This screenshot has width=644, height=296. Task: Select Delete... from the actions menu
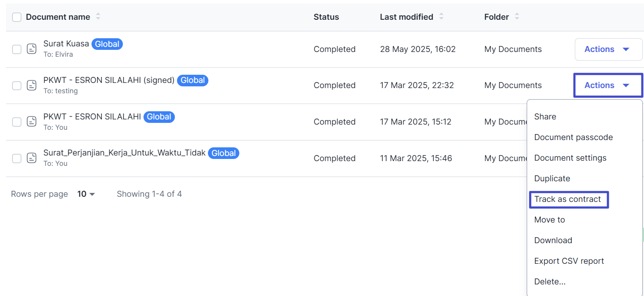coord(549,282)
